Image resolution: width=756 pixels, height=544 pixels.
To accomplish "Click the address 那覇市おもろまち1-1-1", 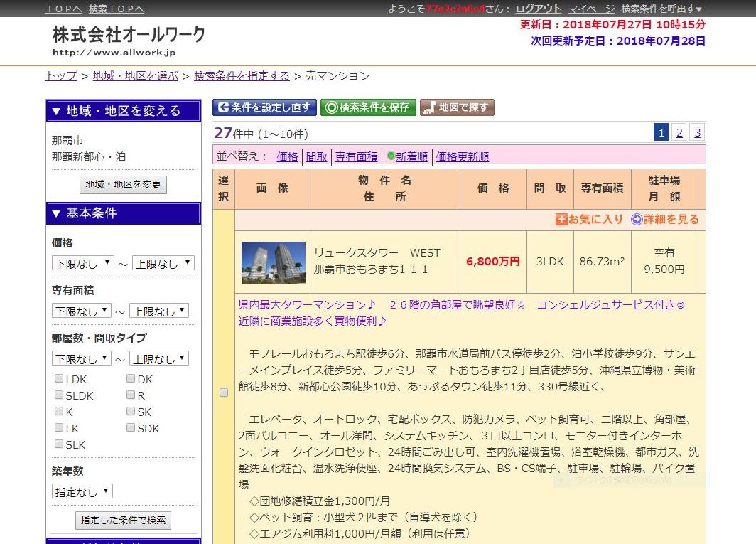I will 371,270.
